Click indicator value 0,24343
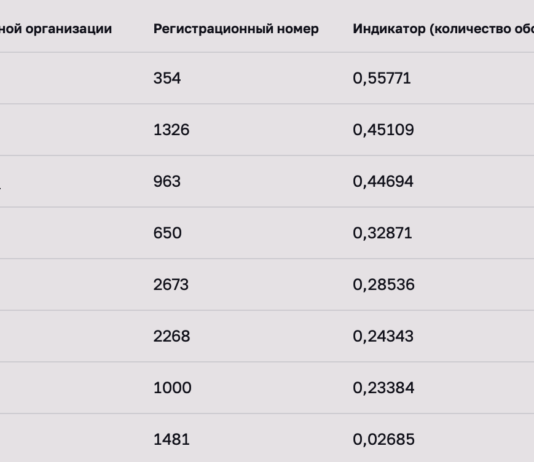534x462 pixels. 383,336
